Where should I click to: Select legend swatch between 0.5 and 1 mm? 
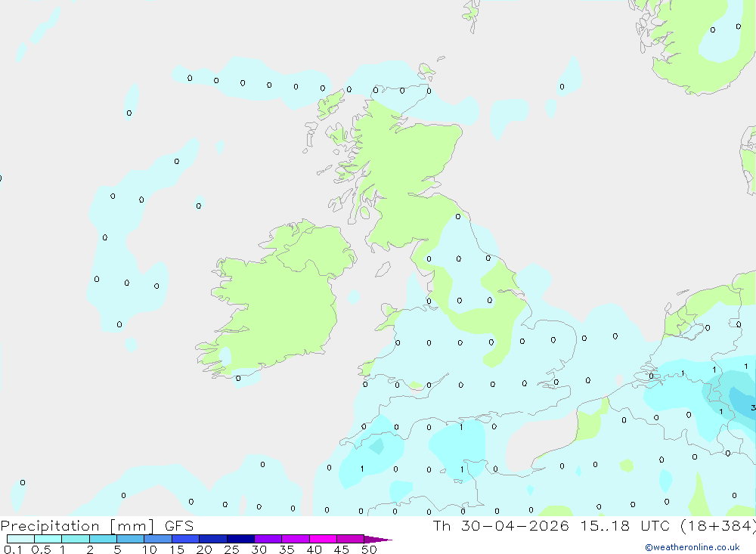48,539
